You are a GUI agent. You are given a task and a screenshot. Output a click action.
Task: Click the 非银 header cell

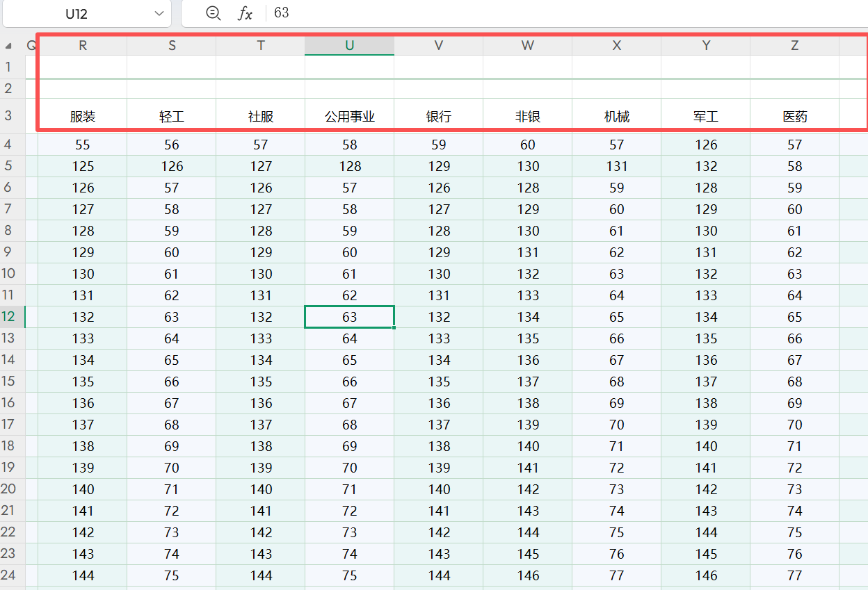pos(527,117)
